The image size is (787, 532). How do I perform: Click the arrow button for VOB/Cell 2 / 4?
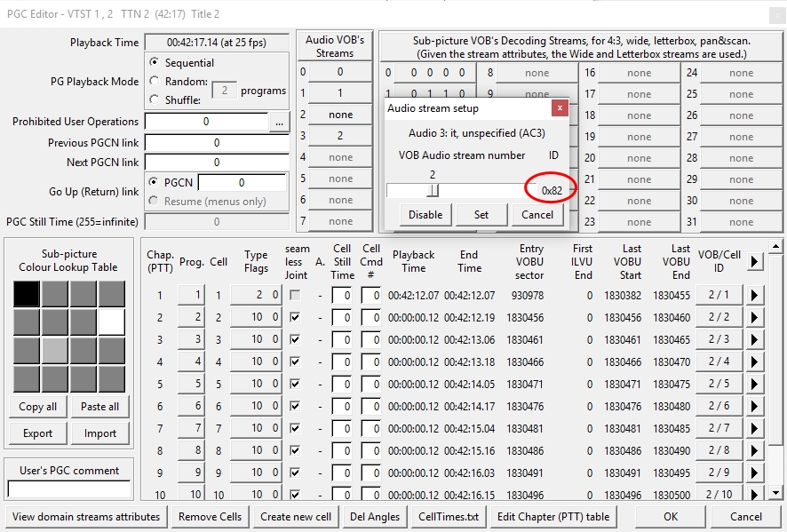(754, 361)
